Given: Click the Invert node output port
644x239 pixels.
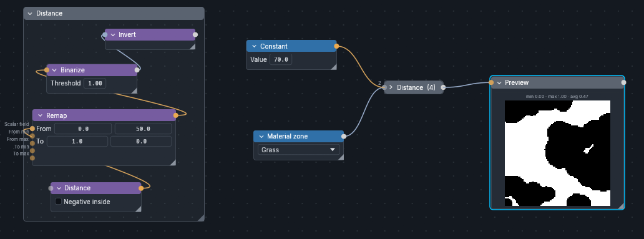Looking at the screenshot, I should [195, 34].
